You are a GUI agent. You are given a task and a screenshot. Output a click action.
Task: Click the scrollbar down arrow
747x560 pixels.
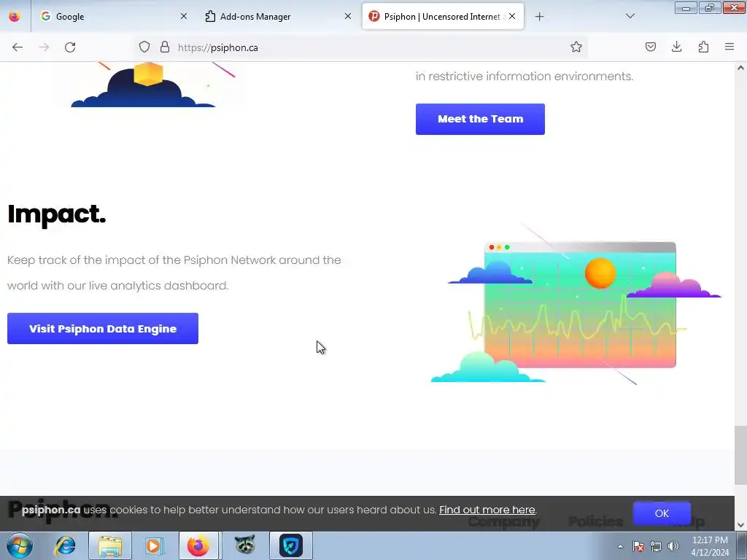coord(740,525)
